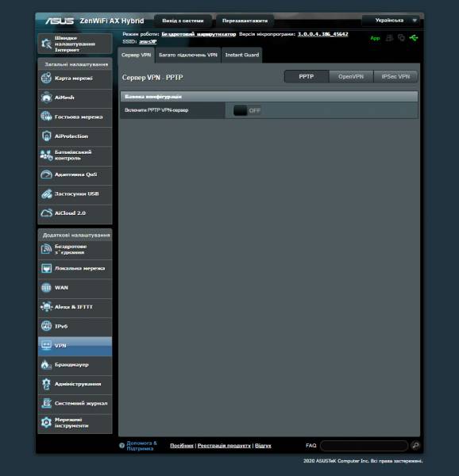
Task: Click the AiProtection shield icon
Action: pyautogui.click(x=46, y=136)
